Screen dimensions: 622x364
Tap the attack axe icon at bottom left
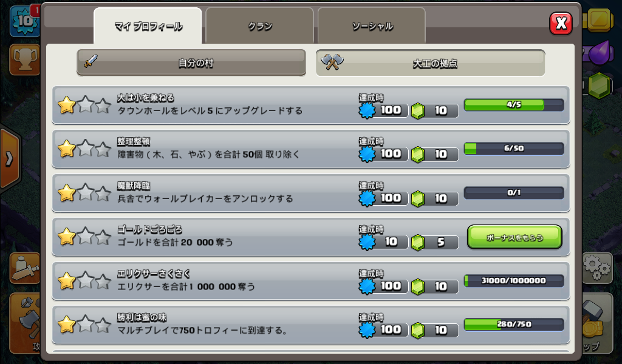point(24,323)
